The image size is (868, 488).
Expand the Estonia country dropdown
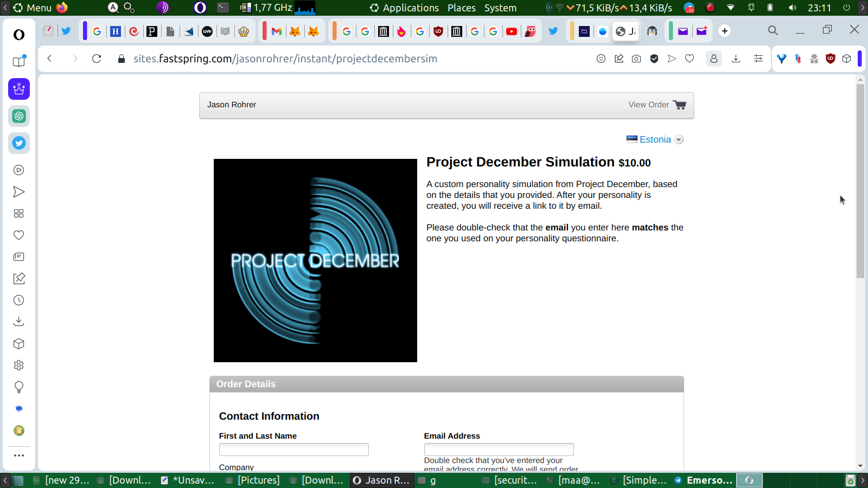tap(679, 140)
